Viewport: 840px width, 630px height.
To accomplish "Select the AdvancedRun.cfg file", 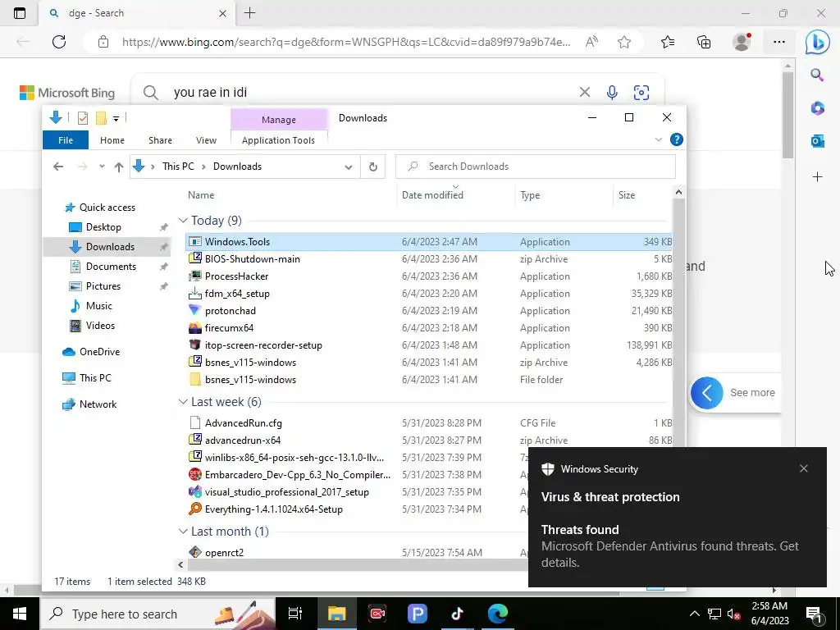I will pyautogui.click(x=243, y=423).
